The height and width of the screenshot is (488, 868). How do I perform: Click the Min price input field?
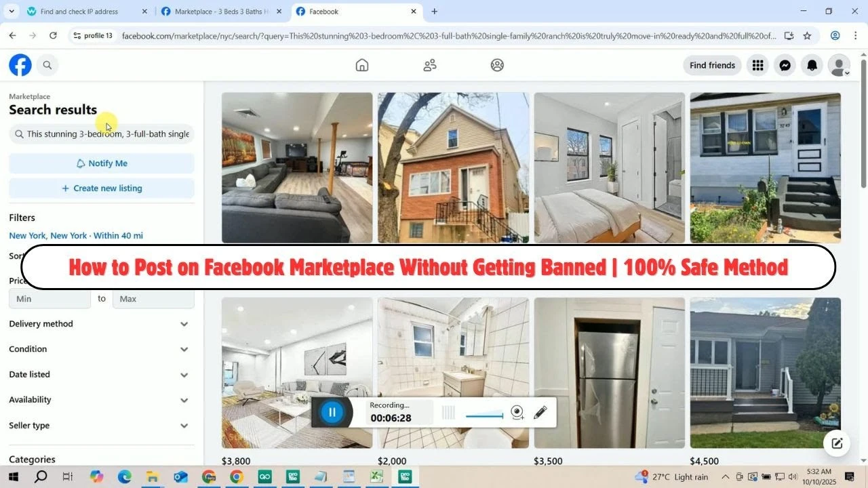pos(50,299)
